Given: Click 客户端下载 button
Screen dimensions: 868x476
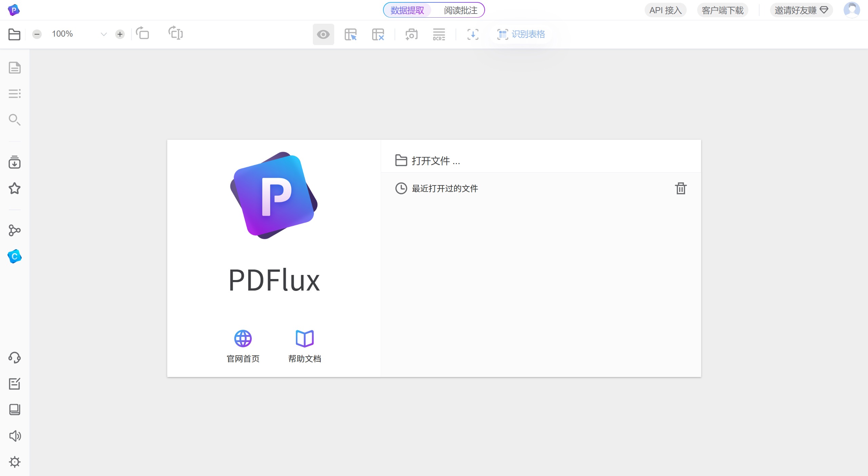Looking at the screenshot, I should 723,10.
